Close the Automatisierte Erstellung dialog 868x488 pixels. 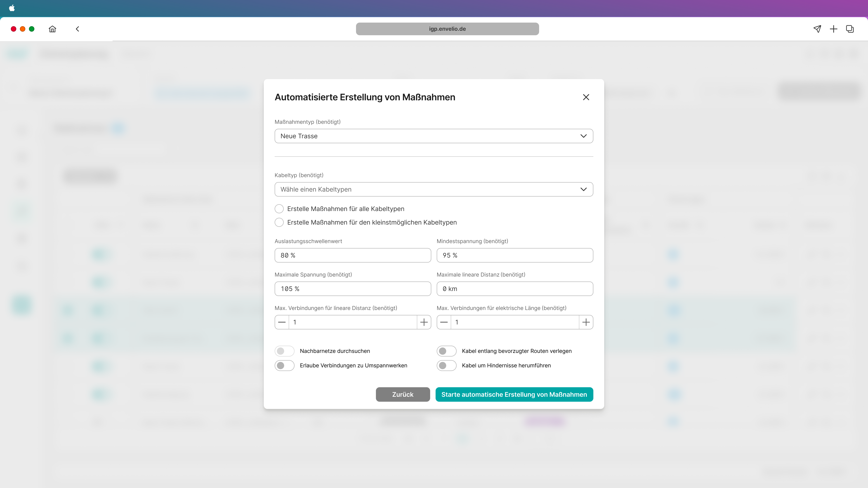click(x=586, y=97)
